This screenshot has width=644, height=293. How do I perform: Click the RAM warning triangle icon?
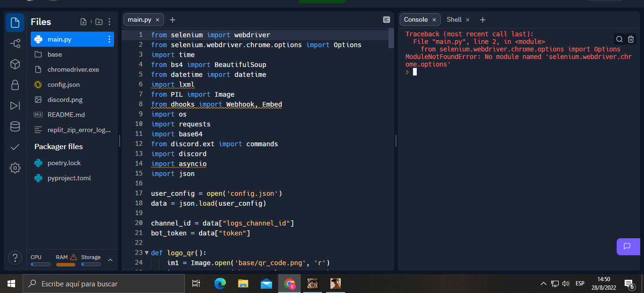coord(74,257)
